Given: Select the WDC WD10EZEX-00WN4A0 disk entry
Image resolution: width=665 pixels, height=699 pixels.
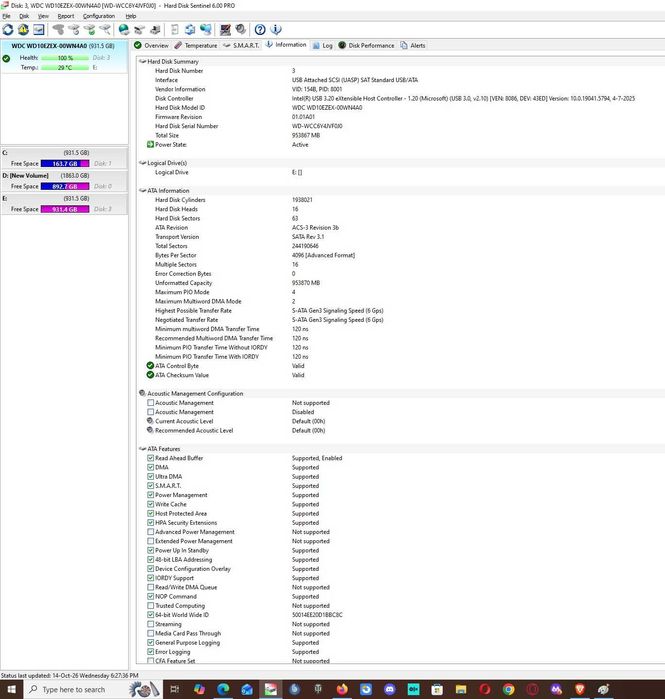Looking at the screenshot, I should pos(65,57).
